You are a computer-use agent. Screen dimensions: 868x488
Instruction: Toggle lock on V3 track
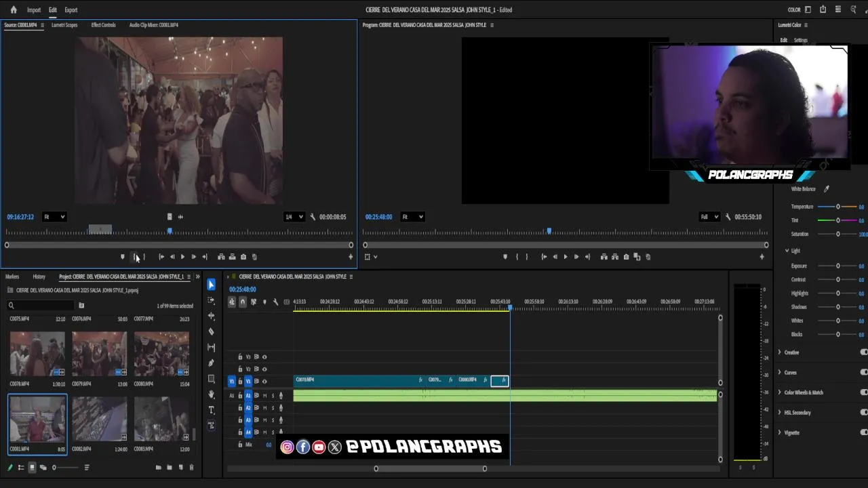239,357
